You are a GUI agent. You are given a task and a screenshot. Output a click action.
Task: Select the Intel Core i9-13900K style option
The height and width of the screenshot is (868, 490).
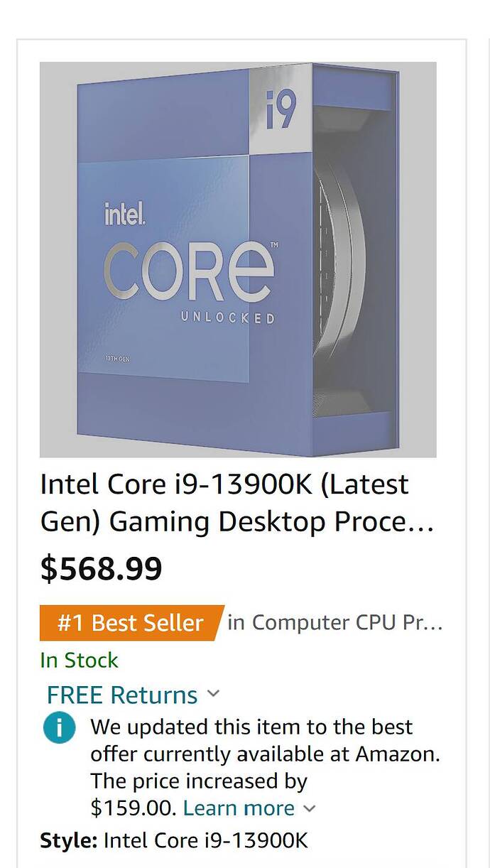(x=202, y=841)
